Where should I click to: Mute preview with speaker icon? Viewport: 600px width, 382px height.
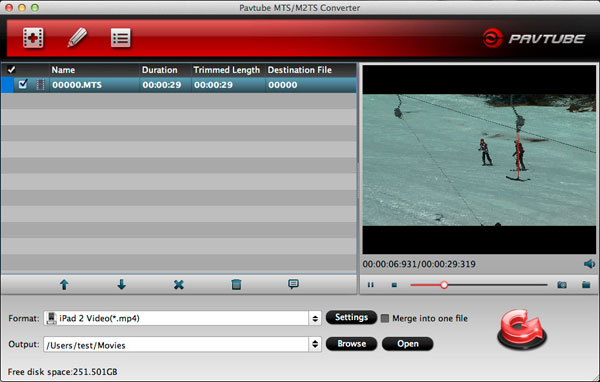click(589, 264)
